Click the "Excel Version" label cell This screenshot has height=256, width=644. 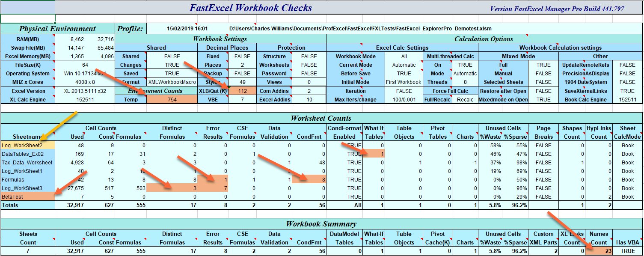pos(28,91)
